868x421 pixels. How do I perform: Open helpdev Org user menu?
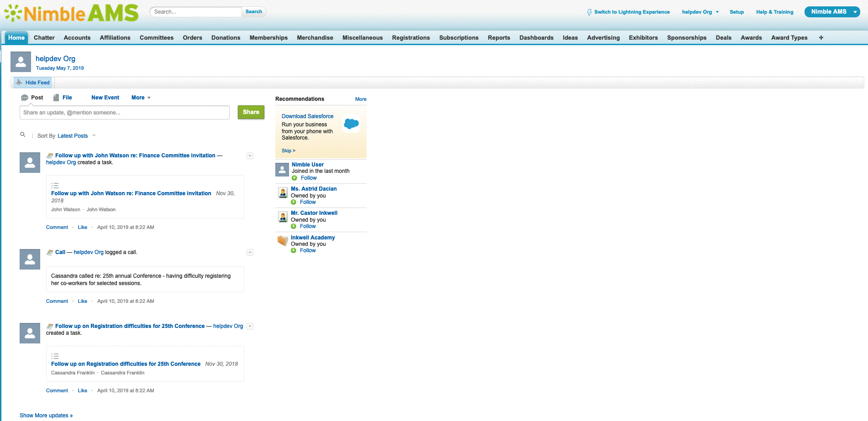point(700,12)
